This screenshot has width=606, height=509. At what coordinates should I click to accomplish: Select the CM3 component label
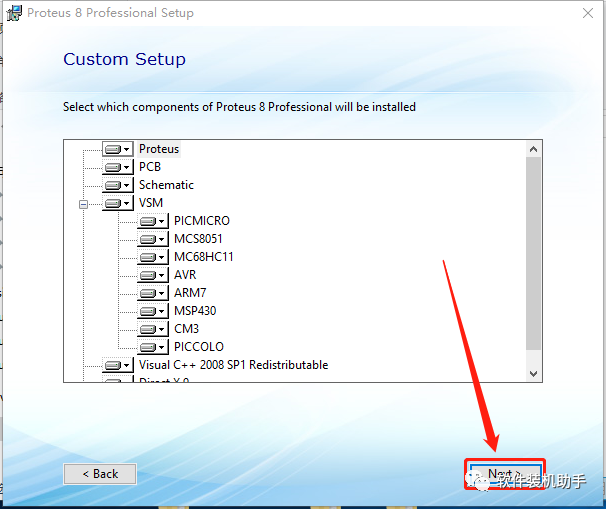(186, 329)
